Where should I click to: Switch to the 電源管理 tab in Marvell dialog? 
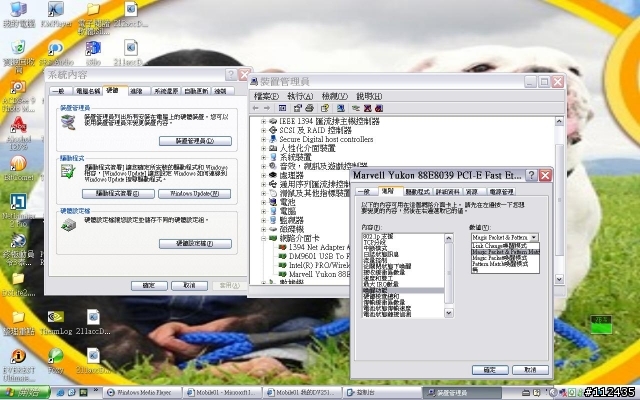tap(501, 192)
